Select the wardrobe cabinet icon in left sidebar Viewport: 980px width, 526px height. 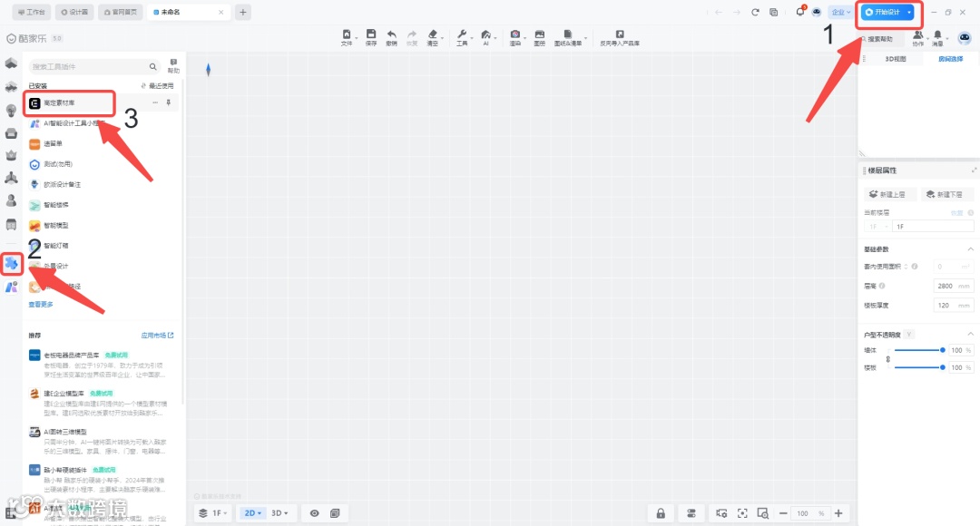point(11,224)
